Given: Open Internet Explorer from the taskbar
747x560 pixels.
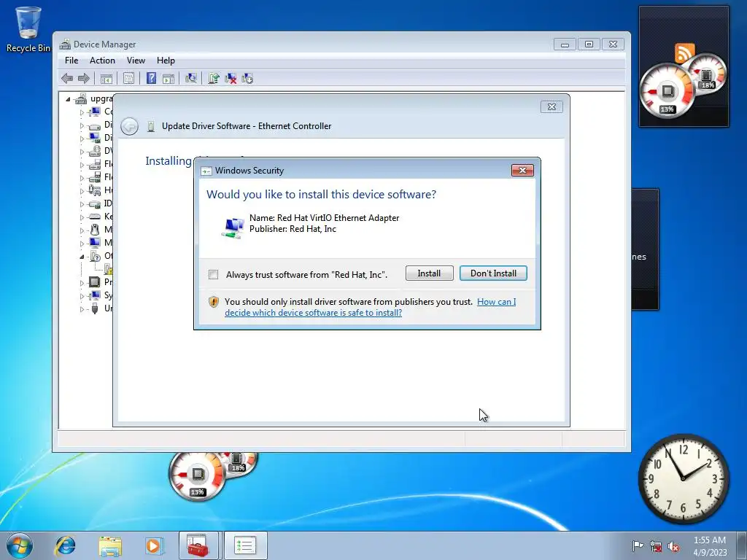Looking at the screenshot, I should tap(65, 545).
